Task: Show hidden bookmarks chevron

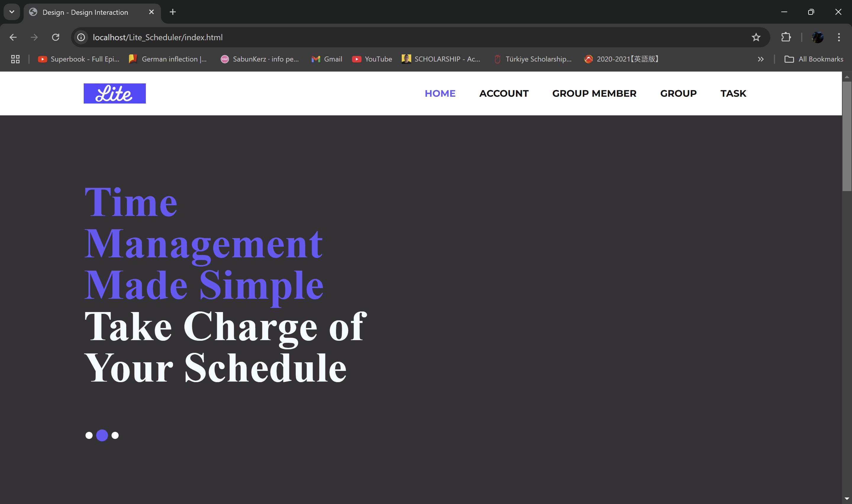Action: tap(760, 59)
